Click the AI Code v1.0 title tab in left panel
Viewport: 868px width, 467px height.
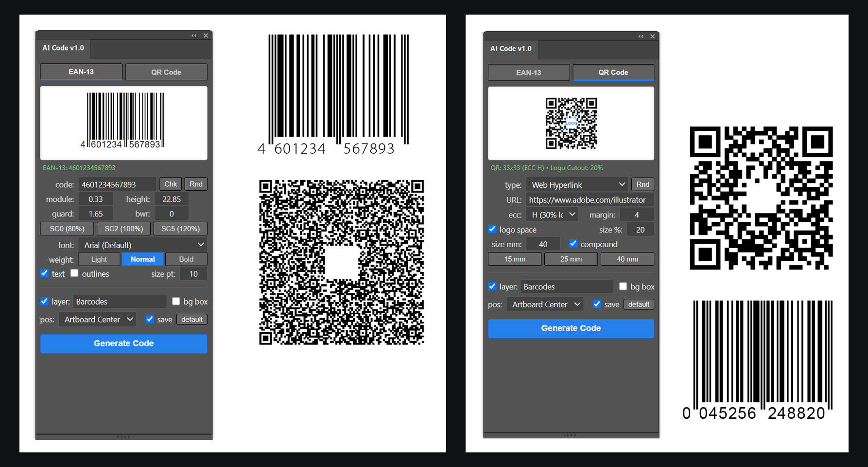(63, 48)
